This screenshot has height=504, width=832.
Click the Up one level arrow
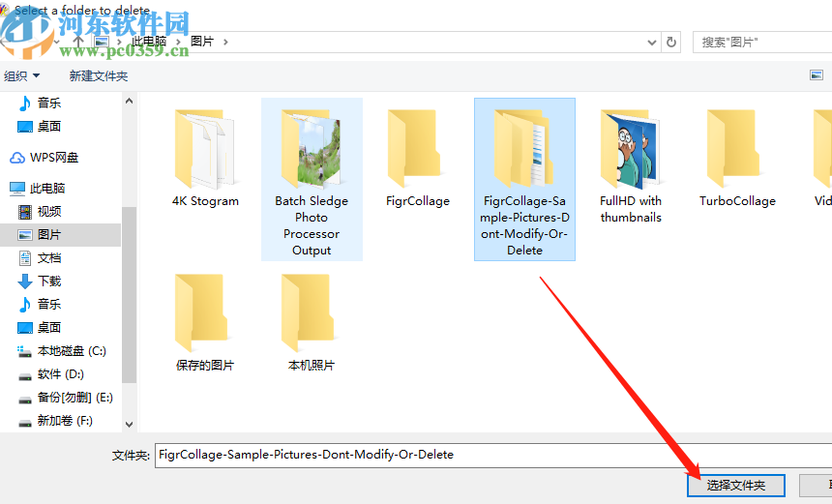pos(78,42)
